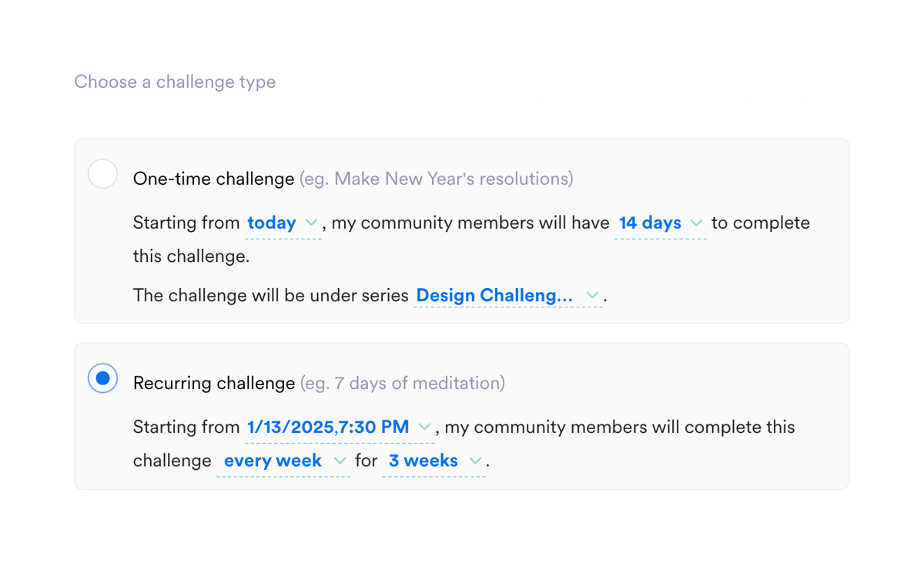Image resolution: width=924 pixels, height=564 pixels.
Task: Change the "every week" frequency value
Action: pyautogui.click(x=273, y=461)
